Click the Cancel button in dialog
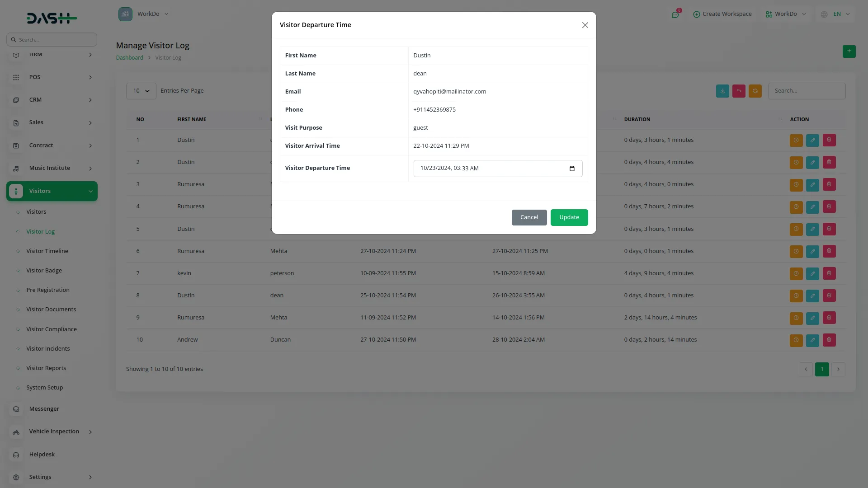 (x=529, y=217)
